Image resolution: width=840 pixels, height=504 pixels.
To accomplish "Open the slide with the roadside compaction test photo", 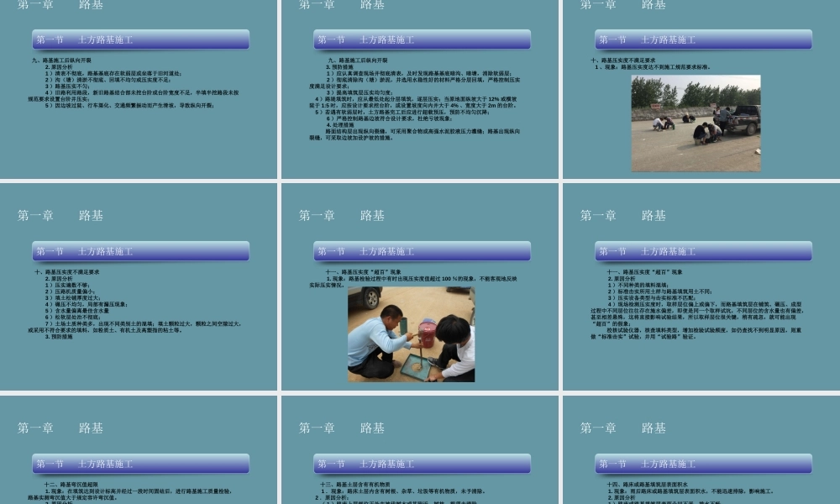I will click(701, 89).
